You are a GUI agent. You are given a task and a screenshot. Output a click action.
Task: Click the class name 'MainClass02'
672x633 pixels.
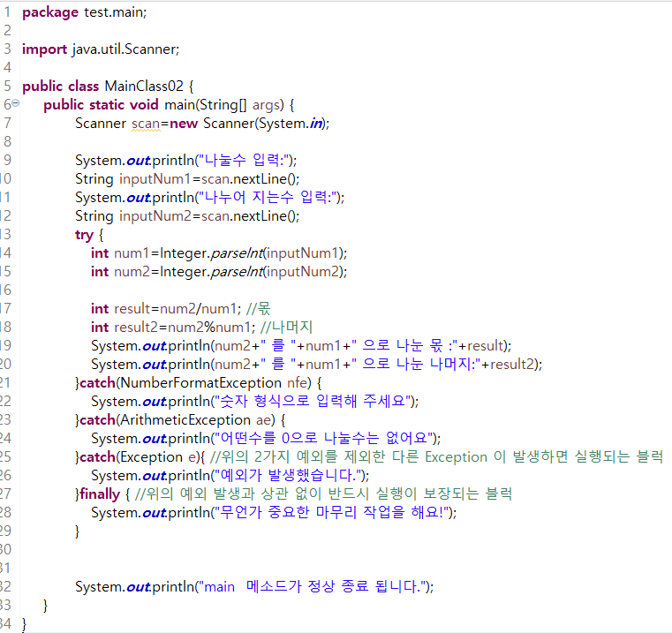144,87
